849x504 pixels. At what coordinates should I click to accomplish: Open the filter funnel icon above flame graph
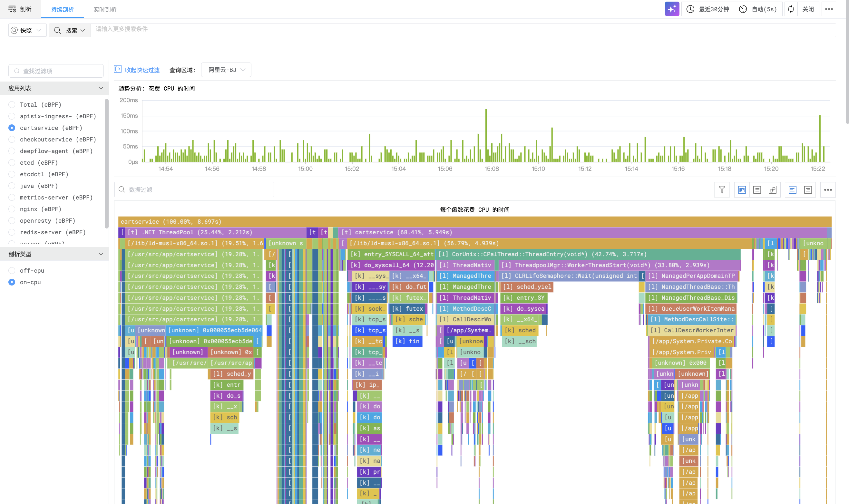coord(722,189)
